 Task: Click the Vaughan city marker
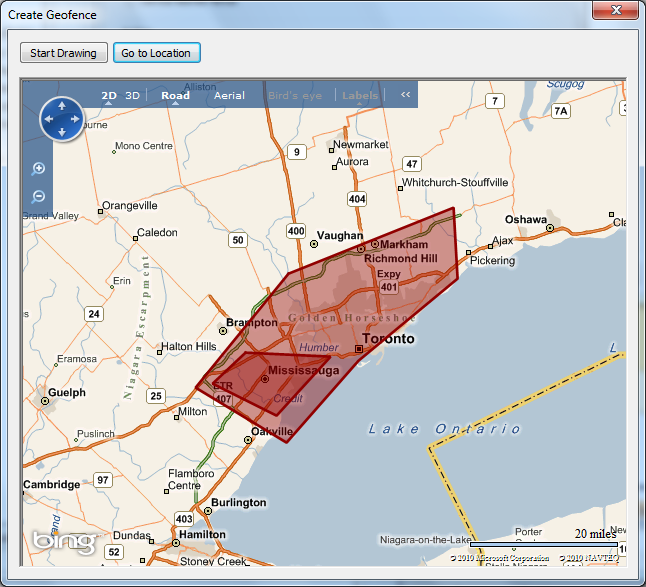tap(314, 244)
